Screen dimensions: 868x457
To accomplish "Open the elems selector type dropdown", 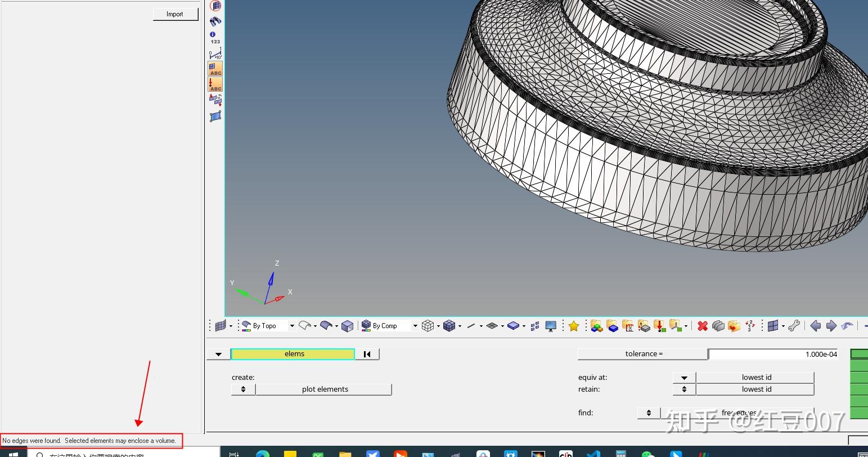I will click(x=218, y=354).
